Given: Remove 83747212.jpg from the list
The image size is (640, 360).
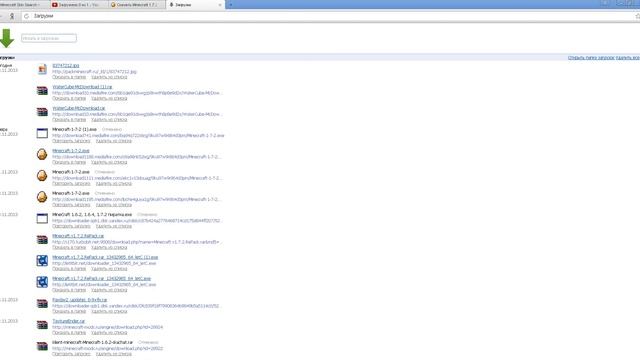Looking at the screenshot, I should point(109,77).
